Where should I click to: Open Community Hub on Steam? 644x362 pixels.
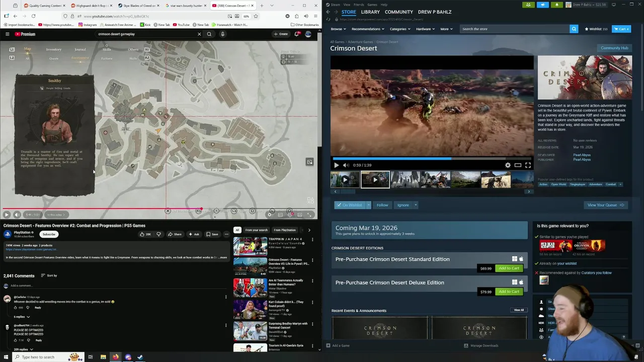614,48
